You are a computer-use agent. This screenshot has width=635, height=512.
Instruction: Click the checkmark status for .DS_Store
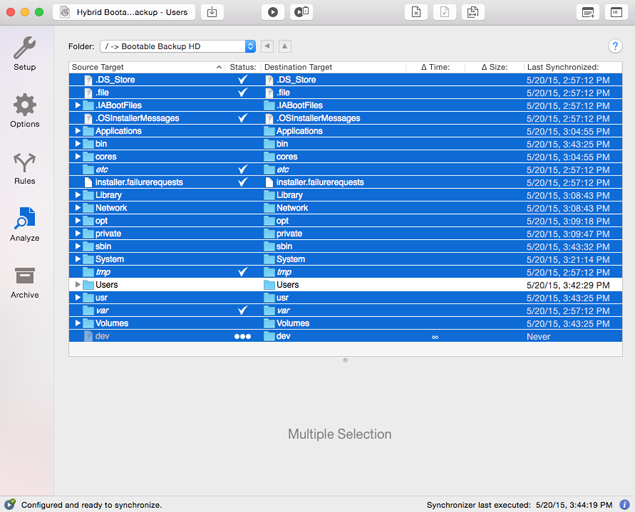[242, 80]
